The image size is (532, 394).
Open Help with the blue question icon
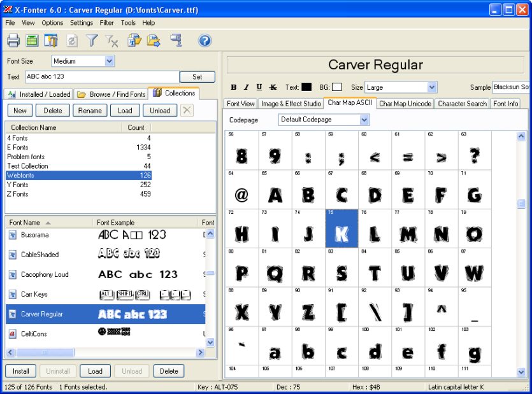[205, 41]
